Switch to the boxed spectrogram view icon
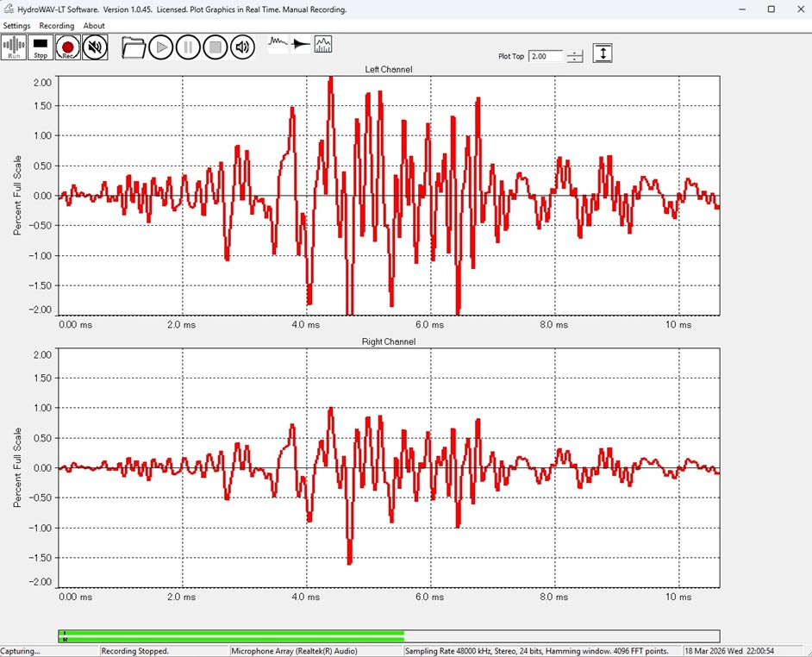 coord(323,43)
